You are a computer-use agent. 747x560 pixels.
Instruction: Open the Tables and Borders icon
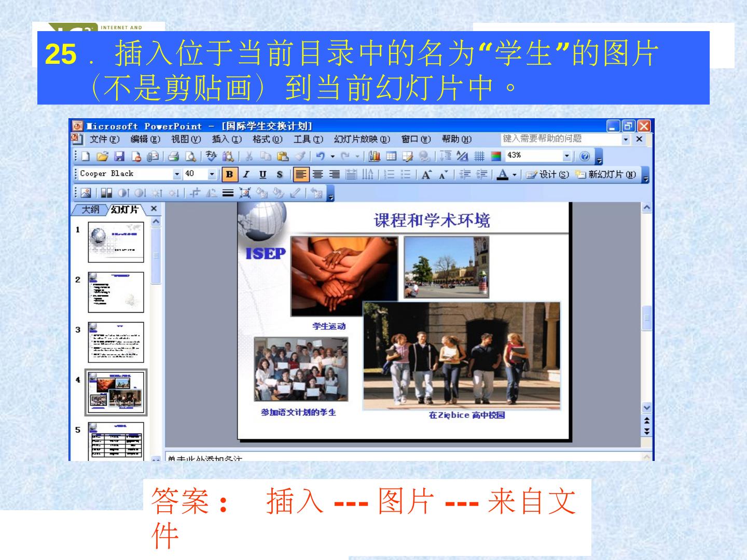click(x=408, y=156)
